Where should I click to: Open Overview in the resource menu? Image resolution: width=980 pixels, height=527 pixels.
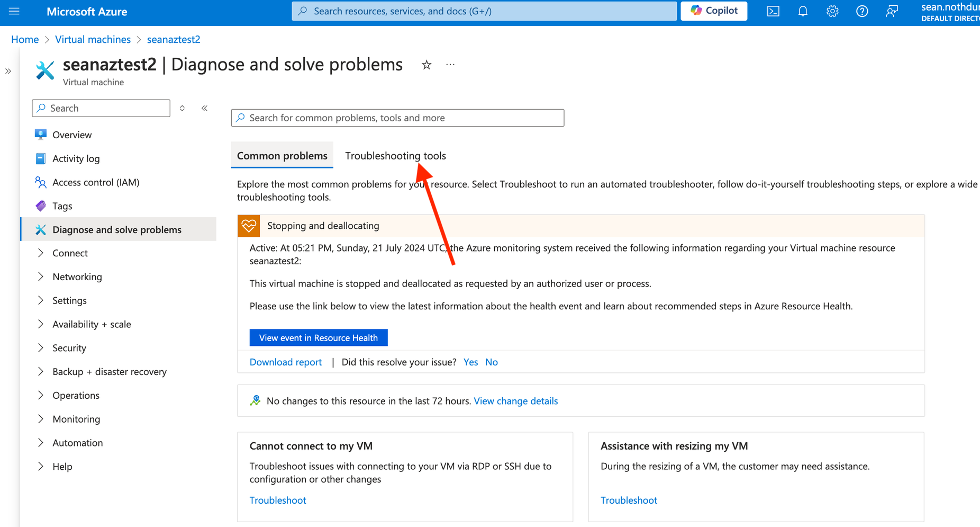119,135
